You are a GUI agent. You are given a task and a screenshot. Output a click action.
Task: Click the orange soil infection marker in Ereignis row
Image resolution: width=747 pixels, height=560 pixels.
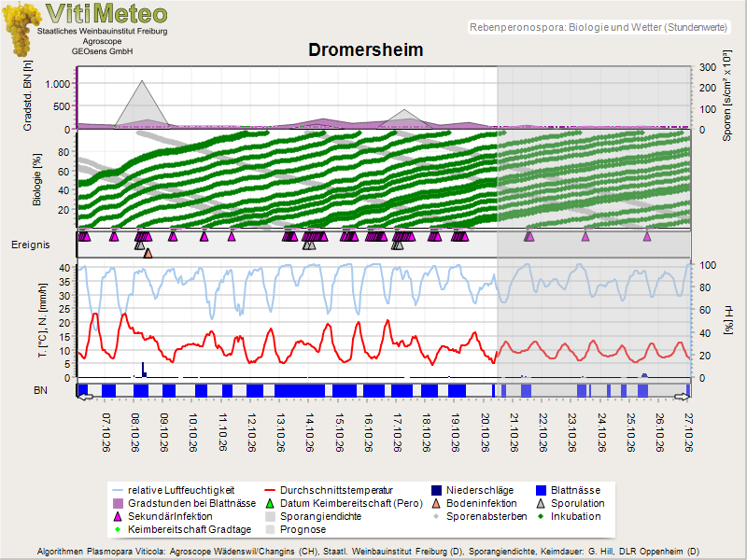click(x=148, y=253)
